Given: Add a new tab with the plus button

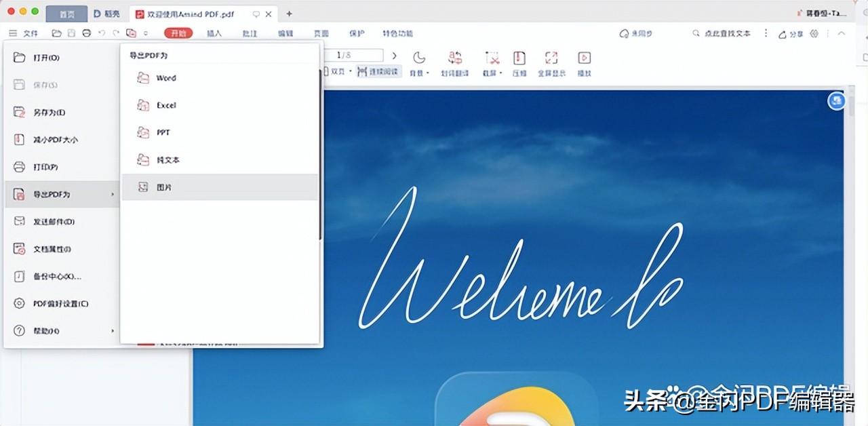Looking at the screenshot, I should (x=290, y=14).
